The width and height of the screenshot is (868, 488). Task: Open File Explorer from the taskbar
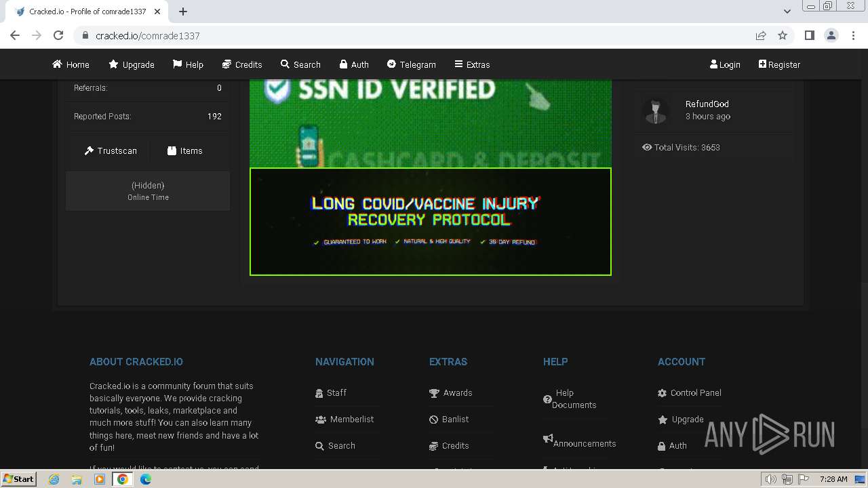click(77, 479)
